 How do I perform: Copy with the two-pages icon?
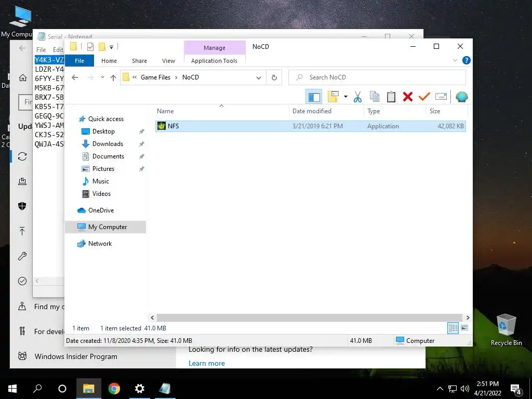375,97
